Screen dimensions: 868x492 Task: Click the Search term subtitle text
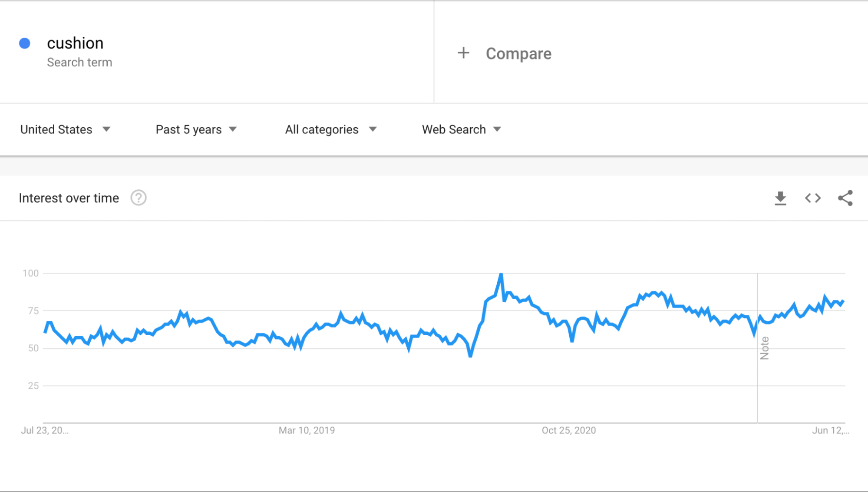[79, 63]
